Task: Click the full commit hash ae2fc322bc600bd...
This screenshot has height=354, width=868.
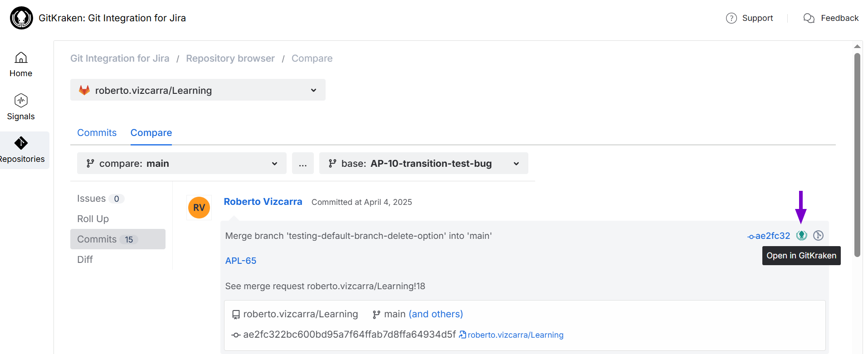Action: pyautogui.click(x=350, y=335)
